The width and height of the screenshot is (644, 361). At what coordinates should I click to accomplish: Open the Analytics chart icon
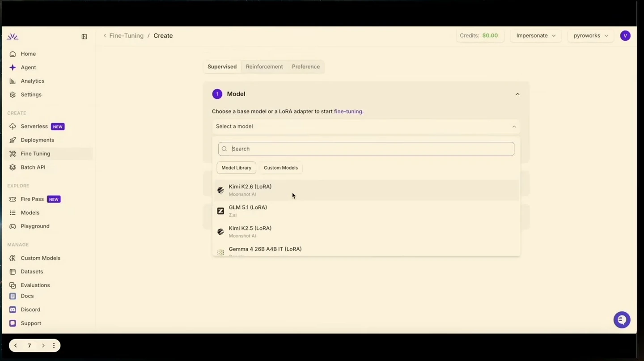click(x=13, y=81)
